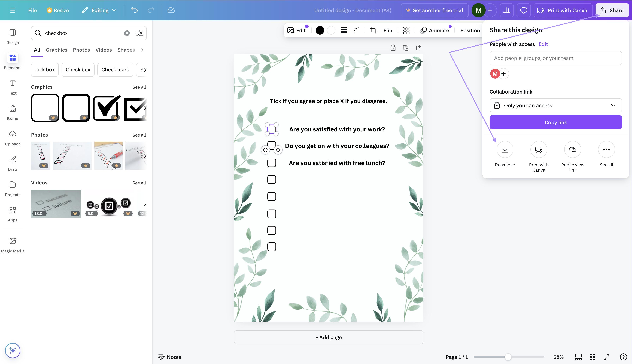
Task: Open the Uploads panel
Action: (13, 137)
